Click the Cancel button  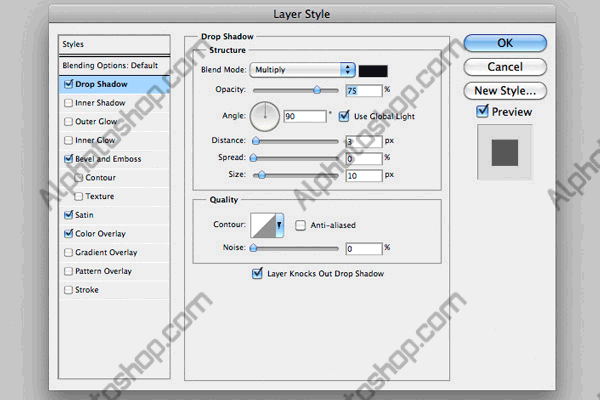pos(505,67)
